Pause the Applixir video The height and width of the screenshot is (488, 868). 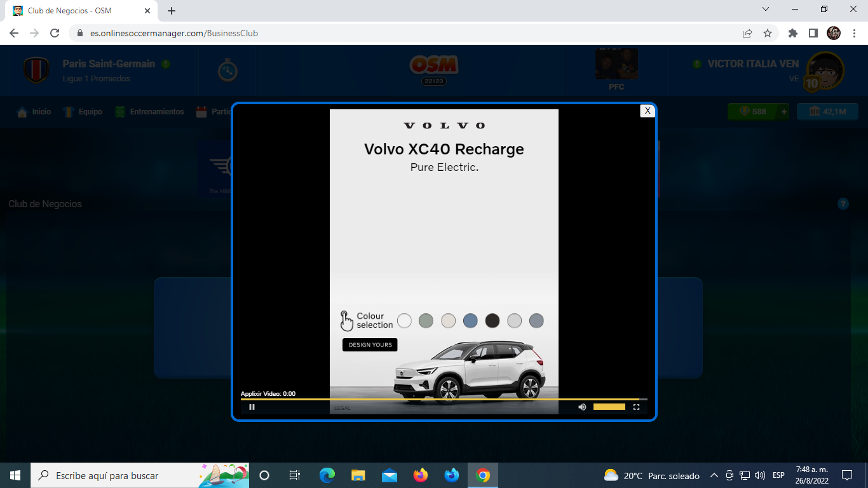coord(252,407)
